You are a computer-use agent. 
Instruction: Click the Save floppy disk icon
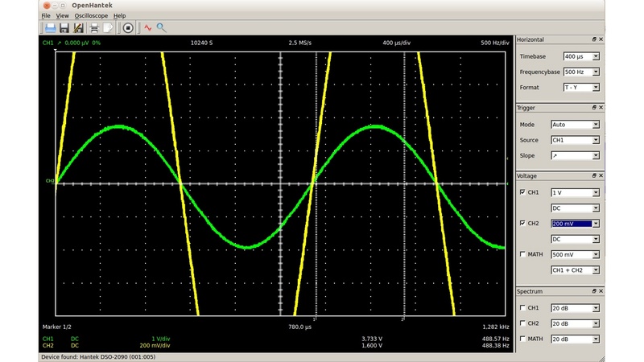tap(64, 27)
